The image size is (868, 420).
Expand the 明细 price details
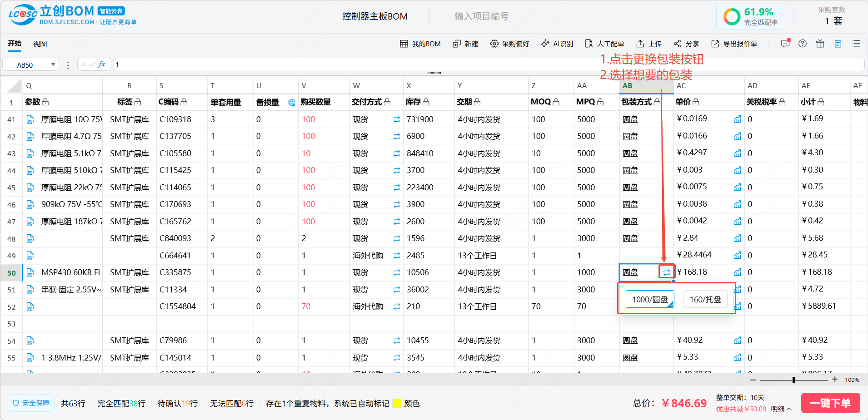coord(781,409)
